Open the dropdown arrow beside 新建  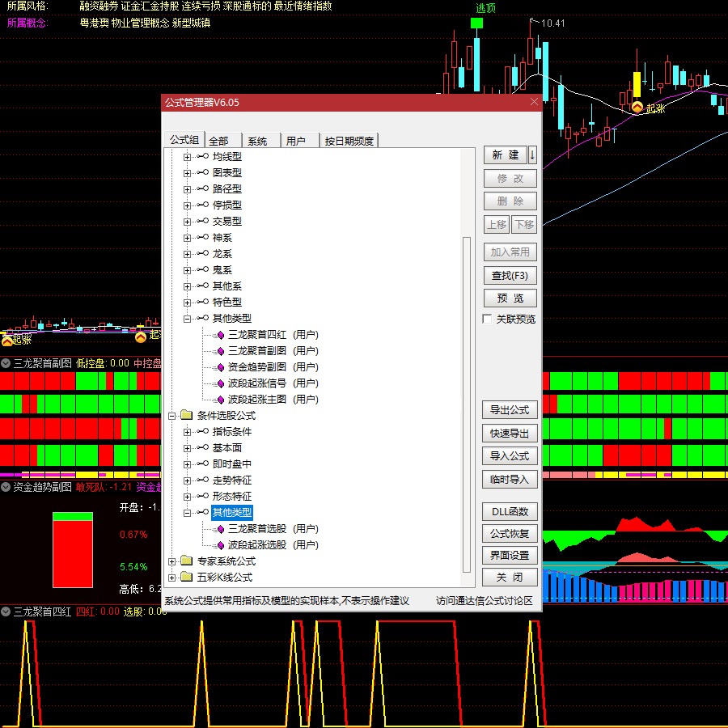pyautogui.click(x=532, y=154)
